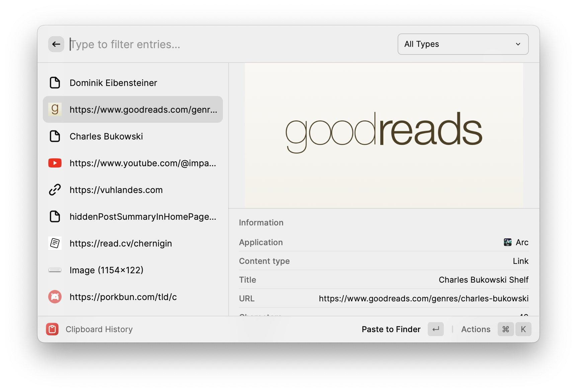Click the document icon beside Dominik Eibensteiner
The image size is (577, 392).
coord(55,83)
